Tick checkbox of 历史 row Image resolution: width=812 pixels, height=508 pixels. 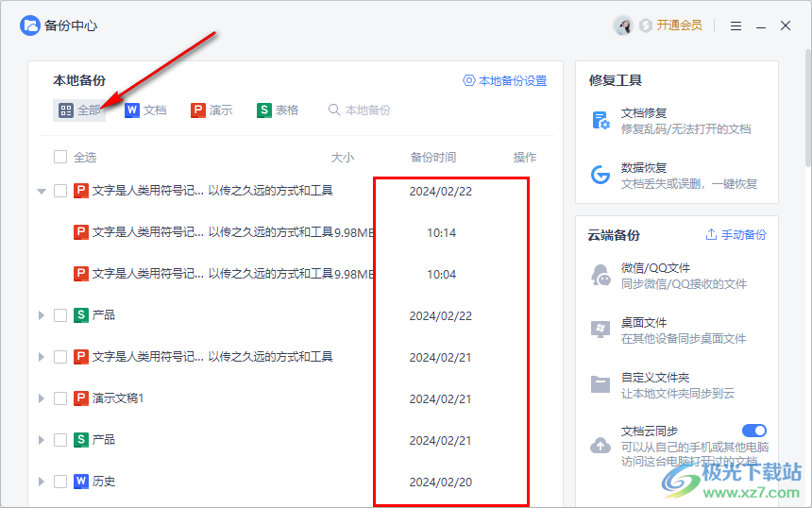click(60, 481)
